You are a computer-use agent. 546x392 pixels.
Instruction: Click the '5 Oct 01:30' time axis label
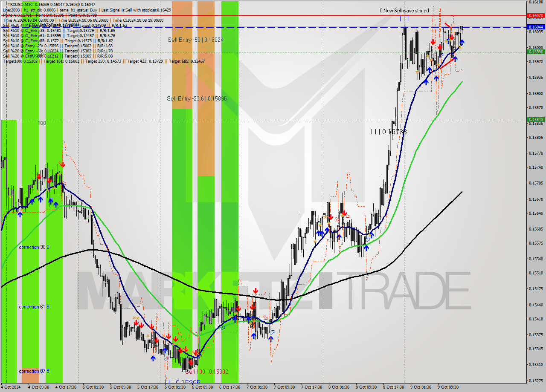coord(93,387)
